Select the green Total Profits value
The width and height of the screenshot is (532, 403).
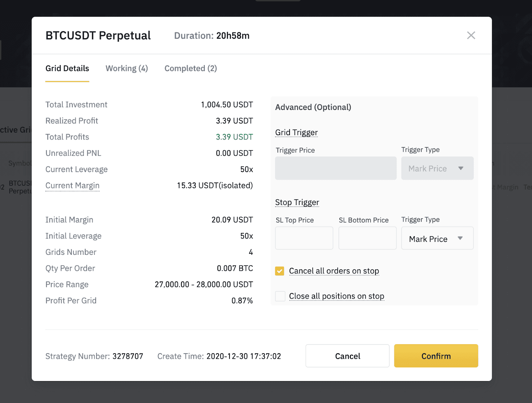pos(234,137)
